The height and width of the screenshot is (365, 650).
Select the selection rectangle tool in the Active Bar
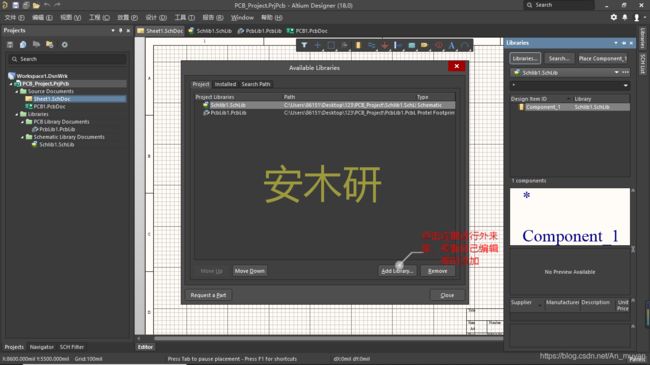[x=331, y=45]
